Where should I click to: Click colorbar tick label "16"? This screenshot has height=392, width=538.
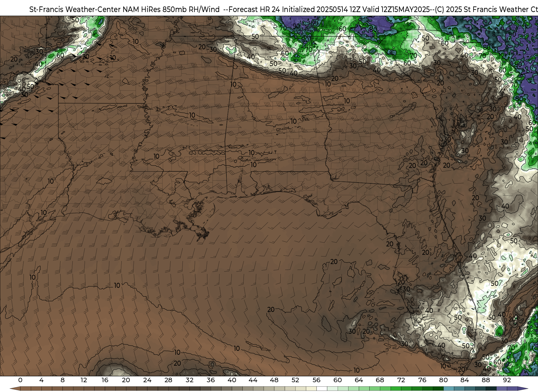pos(105,380)
